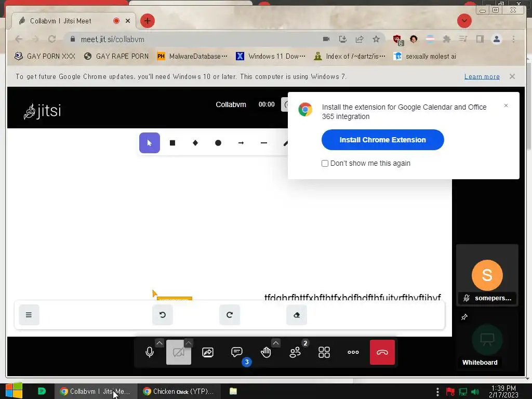The width and height of the screenshot is (532, 399).
Task: Open the uBlock extension with badge 6
Action: pos(397,39)
